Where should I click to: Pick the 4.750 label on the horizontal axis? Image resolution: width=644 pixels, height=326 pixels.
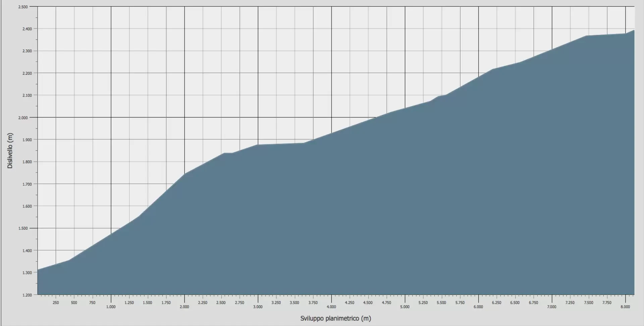pyautogui.click(x=386, y=303)
